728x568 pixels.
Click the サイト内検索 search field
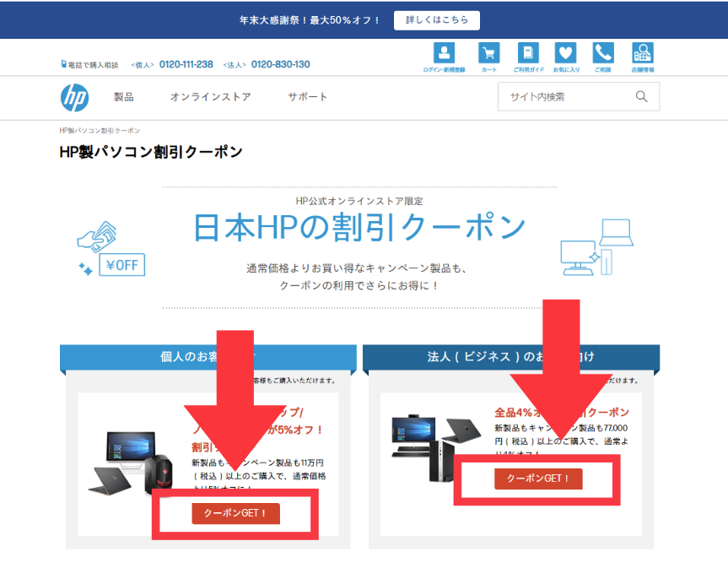[x=565, y=97]
